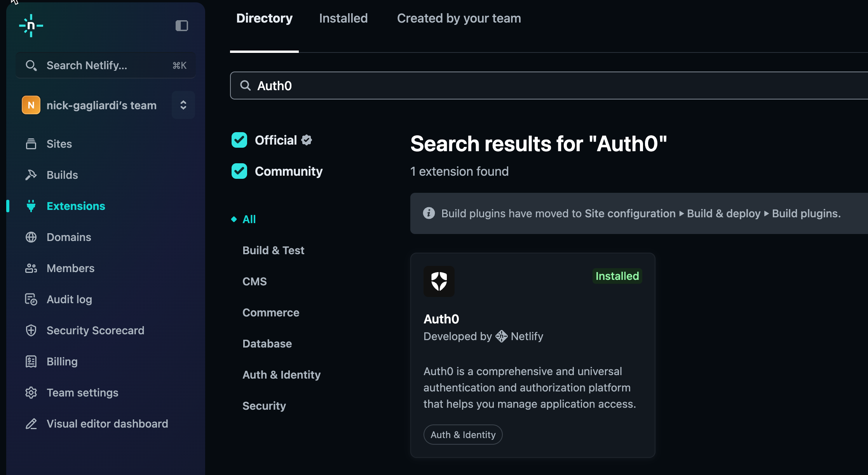Image resolution: width=868 pixels, height=475 pixels.
Task: Click the Security Scorecard shield icon
Action: [x=31, y=330]
